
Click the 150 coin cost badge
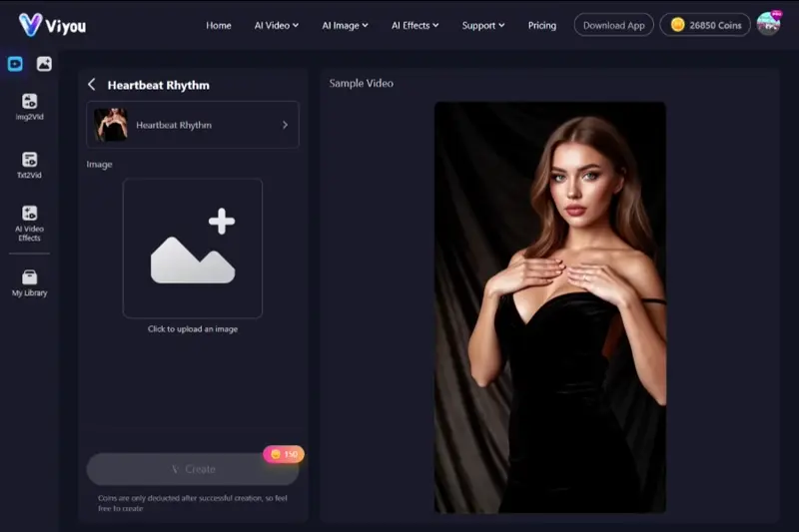tap(284, 454)
